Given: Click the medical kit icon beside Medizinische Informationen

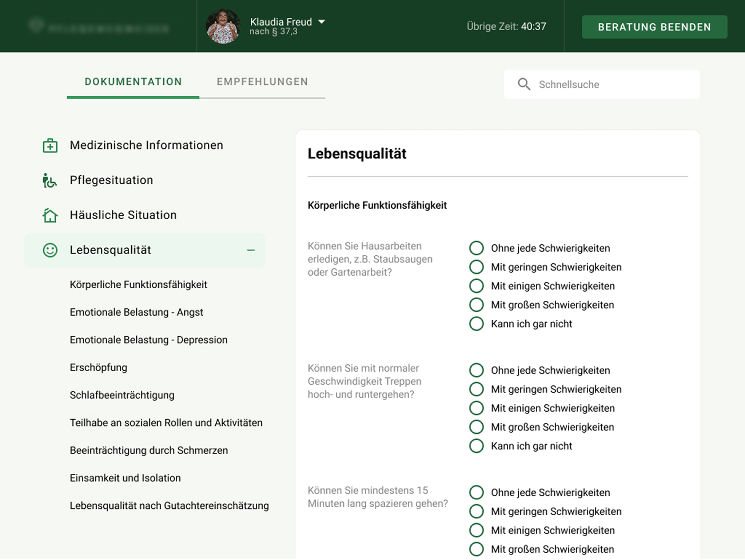Looking at the screenshot, I should pyautogui.click(x=50, y=145).
